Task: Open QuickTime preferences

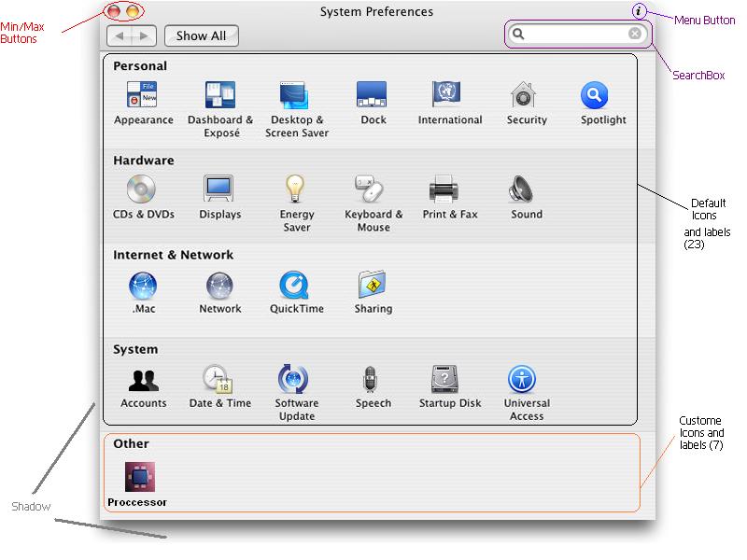Action: (x=296, y=292)
